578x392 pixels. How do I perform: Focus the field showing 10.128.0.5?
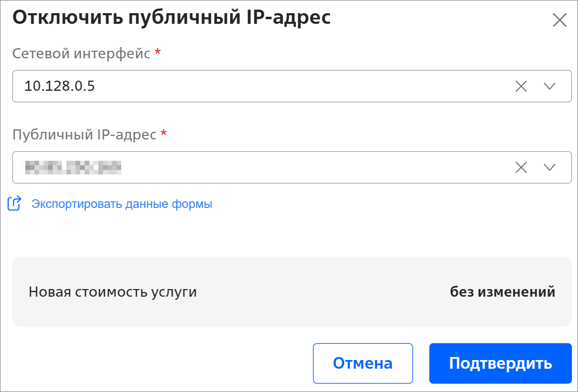[254, 86]
